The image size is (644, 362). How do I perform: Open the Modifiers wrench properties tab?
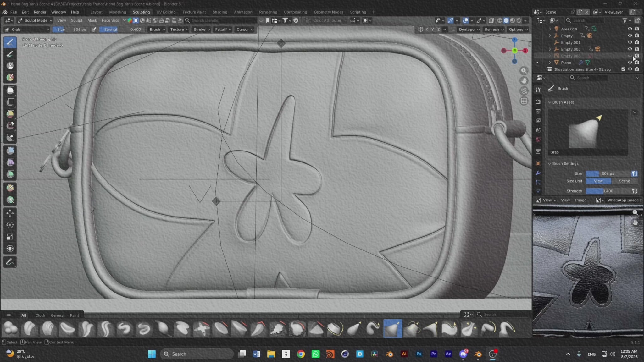(x=538, y=173)
